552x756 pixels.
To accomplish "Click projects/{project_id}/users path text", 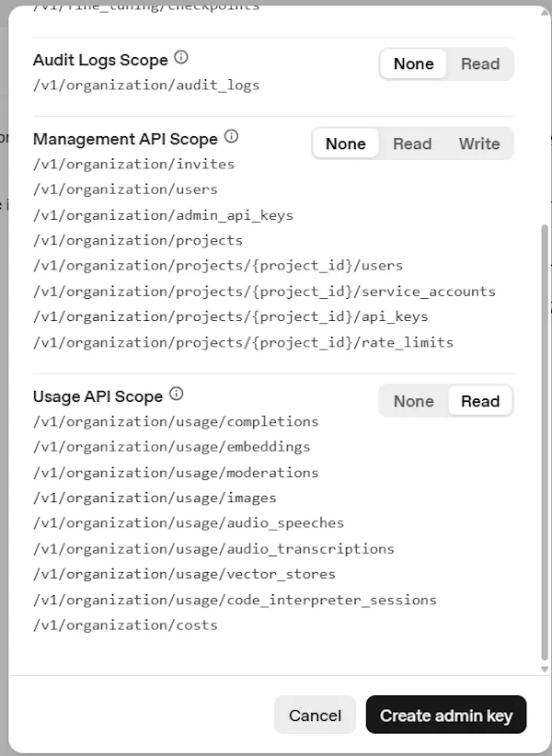I will tap(218, 266).
